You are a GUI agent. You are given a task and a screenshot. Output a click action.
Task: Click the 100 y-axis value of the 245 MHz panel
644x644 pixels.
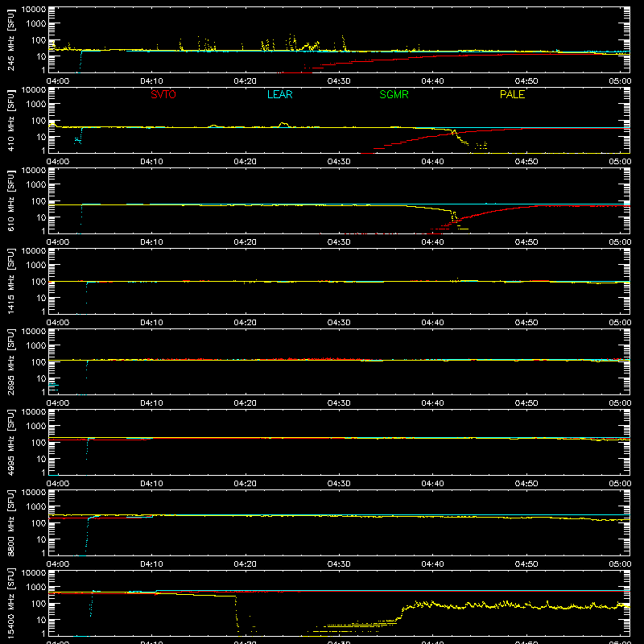39,40
